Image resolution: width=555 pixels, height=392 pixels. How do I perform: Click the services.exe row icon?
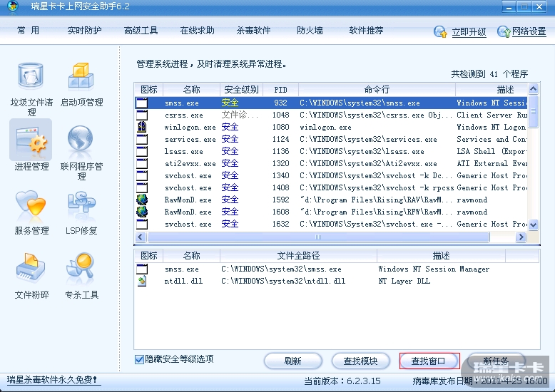tap(142, 139)
